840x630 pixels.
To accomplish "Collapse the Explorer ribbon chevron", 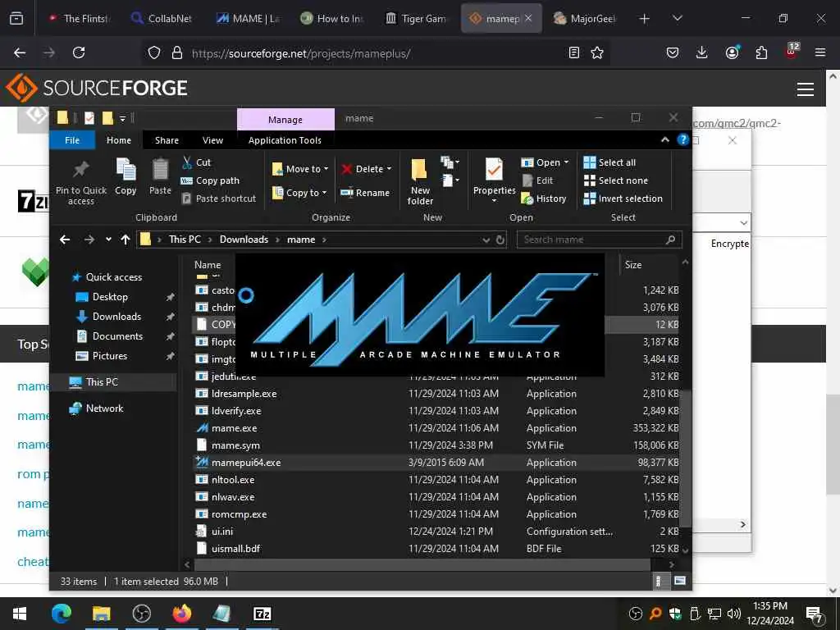I will pos(664,139).
